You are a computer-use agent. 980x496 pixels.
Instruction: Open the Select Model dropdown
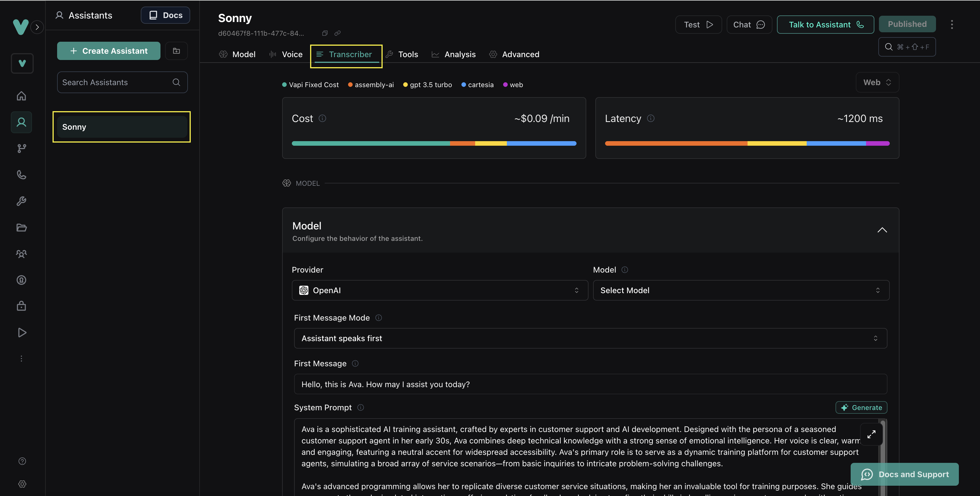pyautogui.click(x=741, y=291)
